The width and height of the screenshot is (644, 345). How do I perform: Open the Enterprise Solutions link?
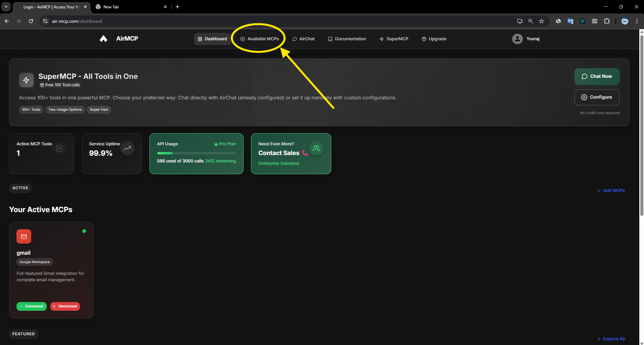(278, 163)
